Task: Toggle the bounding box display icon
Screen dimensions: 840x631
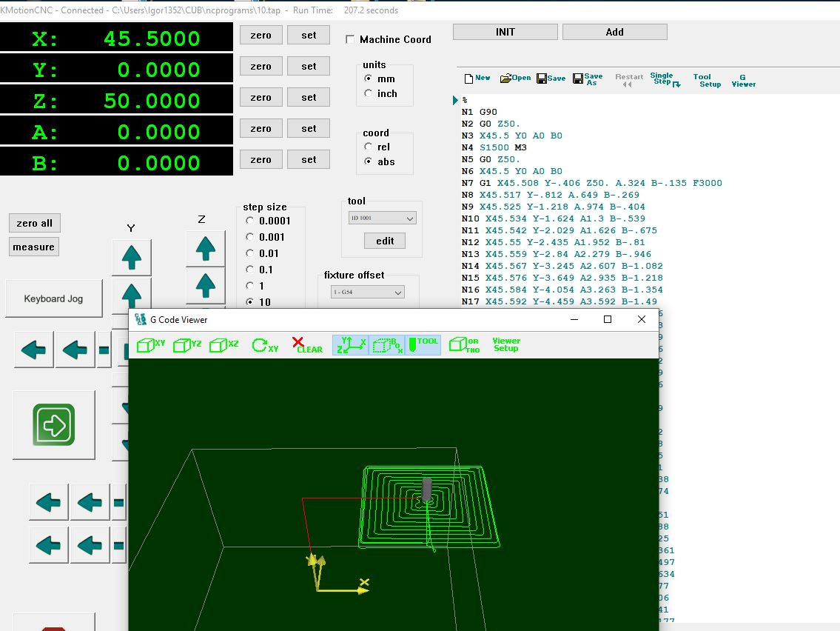Action: [x=387, y=345]
